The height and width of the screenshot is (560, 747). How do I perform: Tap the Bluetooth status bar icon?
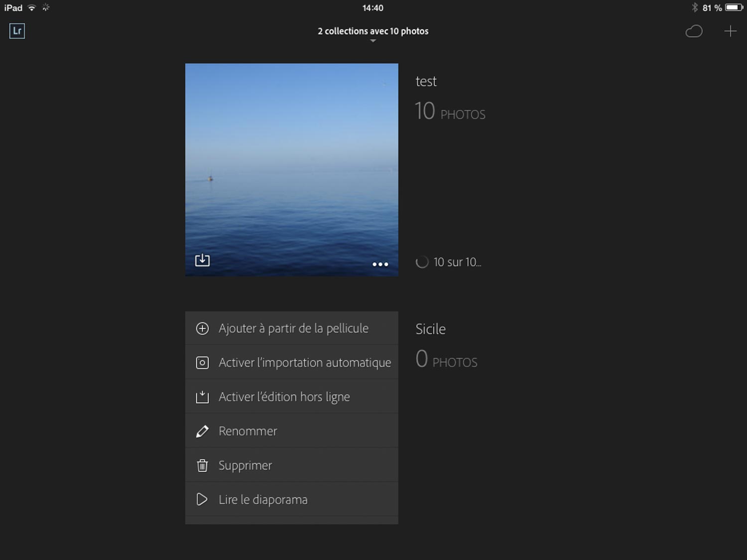pyautogui.click(x=694, y=7)
